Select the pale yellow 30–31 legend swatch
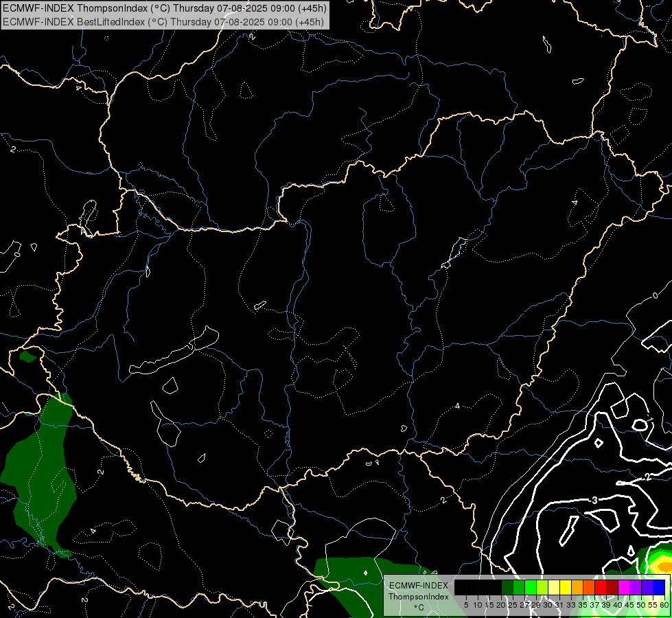Screen dimensions: 672x618 pyautogui.click(x=554, y=588)
